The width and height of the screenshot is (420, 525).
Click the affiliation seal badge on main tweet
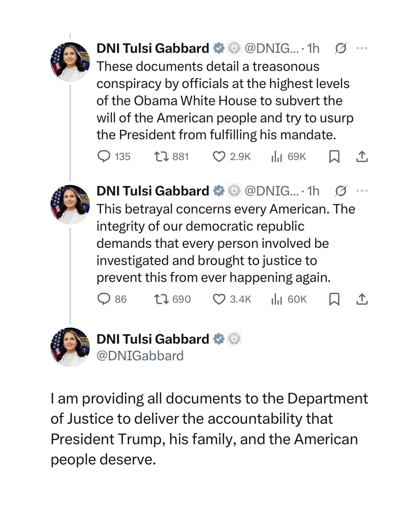click(x=234, y=339)
